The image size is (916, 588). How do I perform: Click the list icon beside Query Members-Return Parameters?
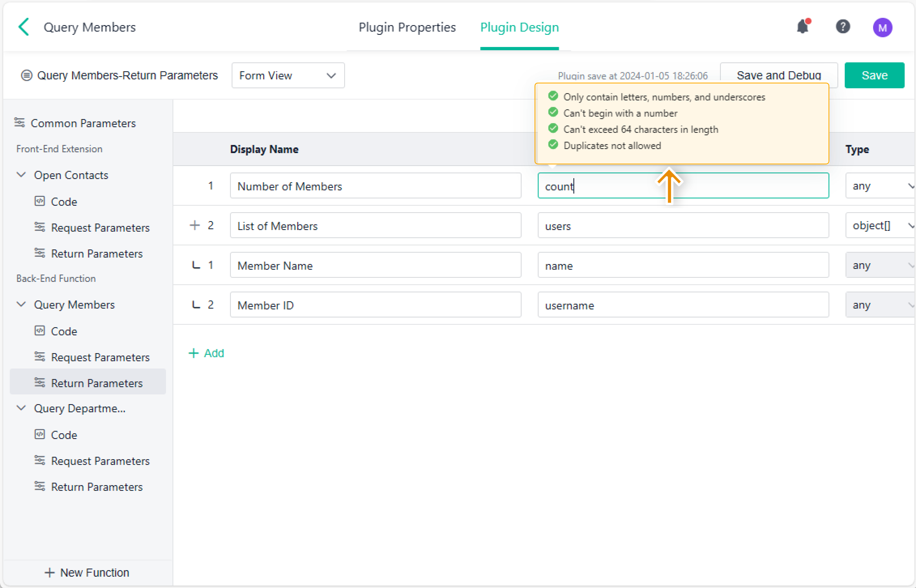(26, 75)
